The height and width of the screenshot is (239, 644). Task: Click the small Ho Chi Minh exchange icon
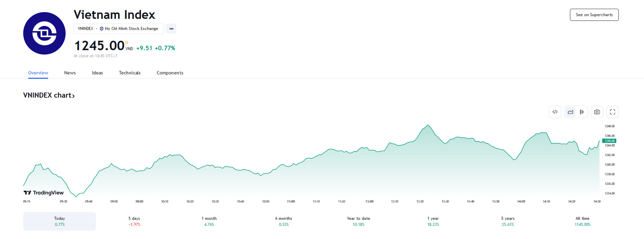(x=102, y=29)
